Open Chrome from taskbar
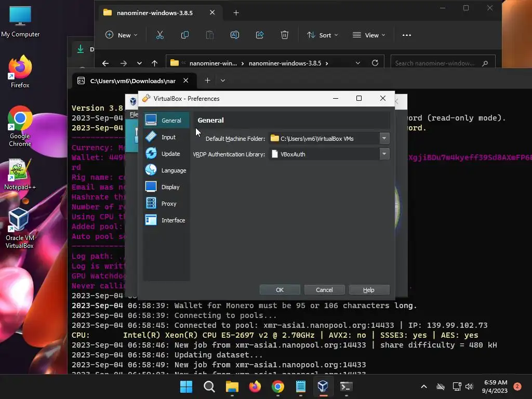The image size is (532, 399). click(x=278, y=387)
